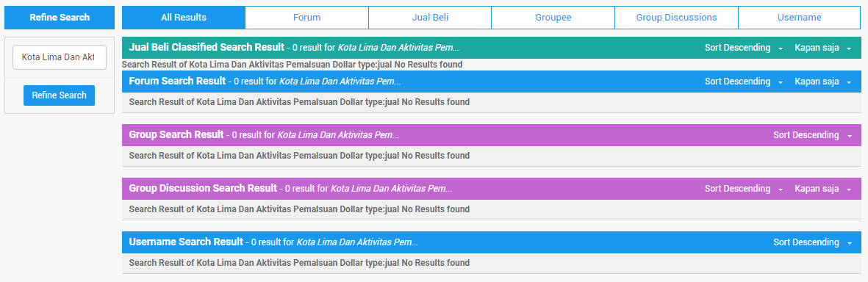Click the Username Search Result heading
Viewport: 868px width, 282px height.
pos(186,242)
